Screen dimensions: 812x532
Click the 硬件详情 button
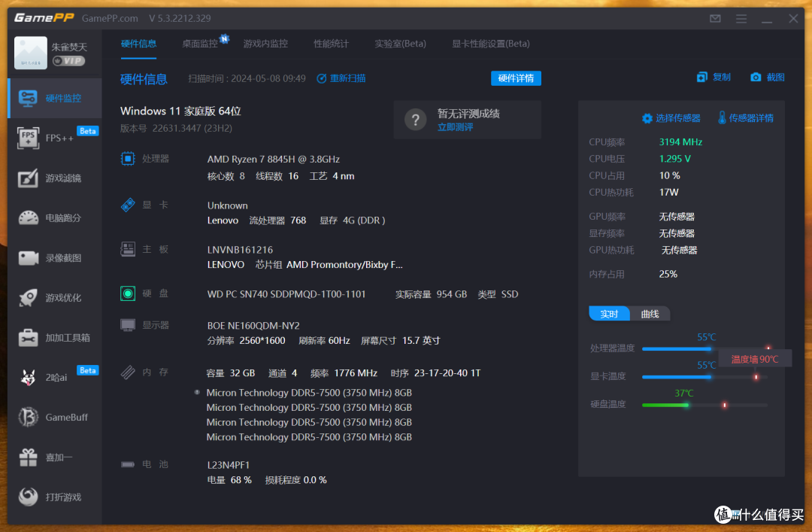pyautogui.click(x=516, y=78)
